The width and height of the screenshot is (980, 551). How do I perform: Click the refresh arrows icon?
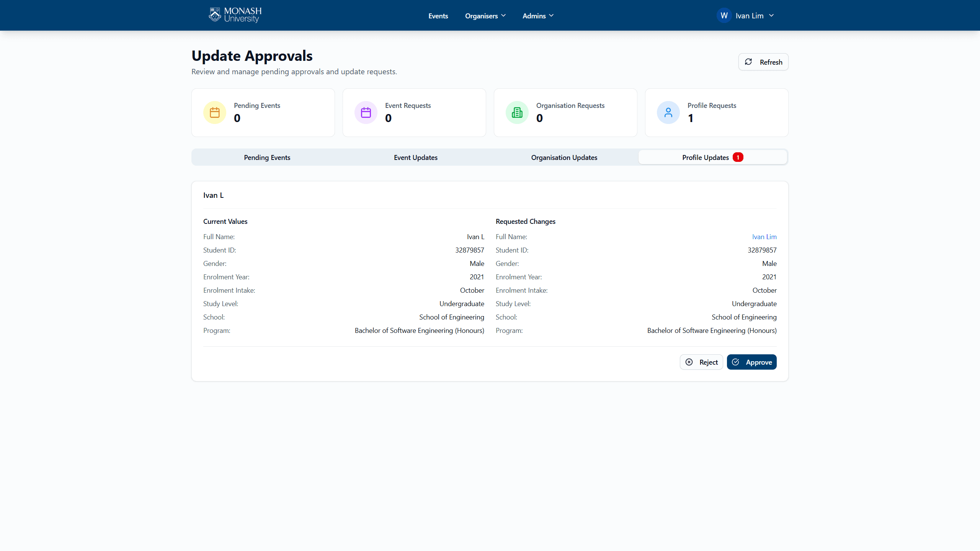(748, 62)
